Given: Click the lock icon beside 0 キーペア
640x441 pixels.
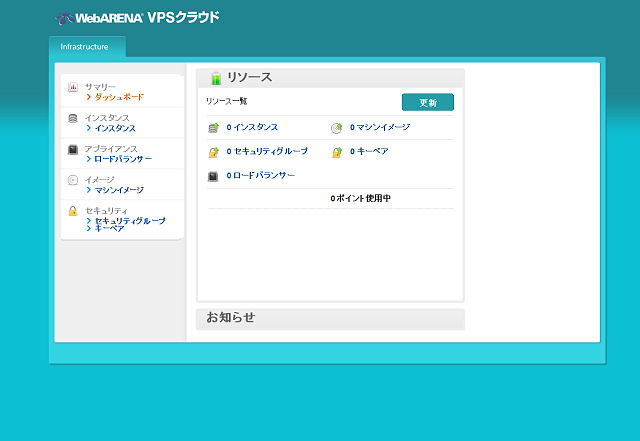Looking at the screenshot, I should [x=336, y=152].
